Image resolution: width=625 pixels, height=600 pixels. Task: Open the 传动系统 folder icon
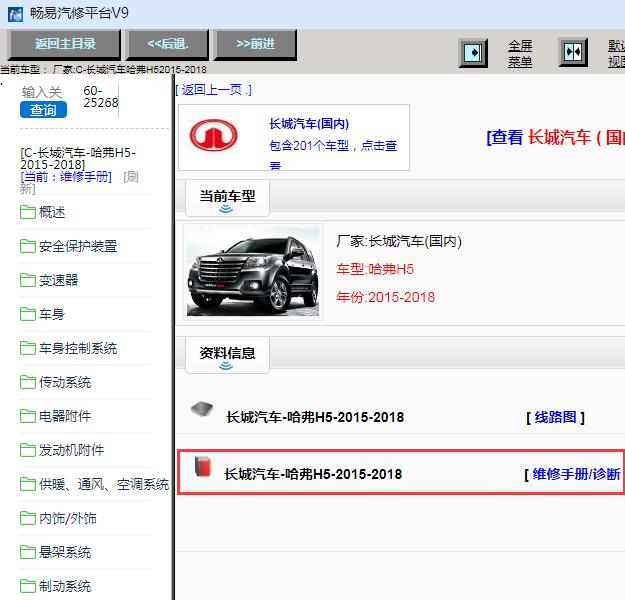pyautogui.click(x=28, y=382)
